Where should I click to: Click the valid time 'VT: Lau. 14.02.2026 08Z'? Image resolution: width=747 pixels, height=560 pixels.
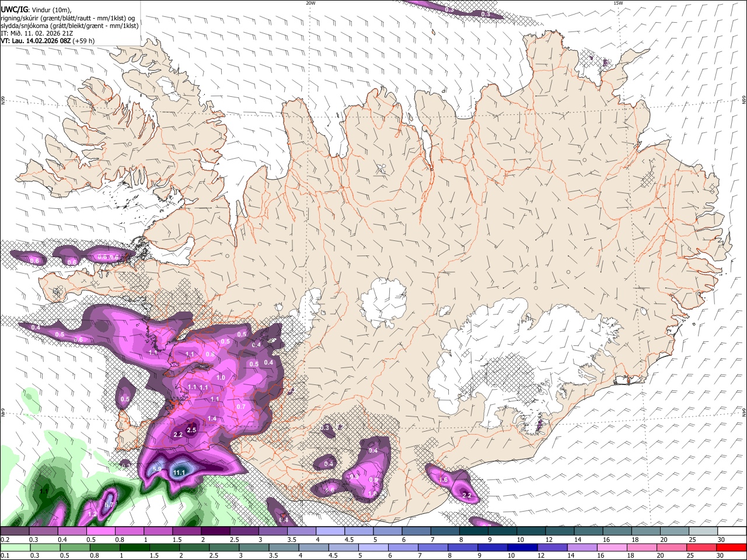36,41
